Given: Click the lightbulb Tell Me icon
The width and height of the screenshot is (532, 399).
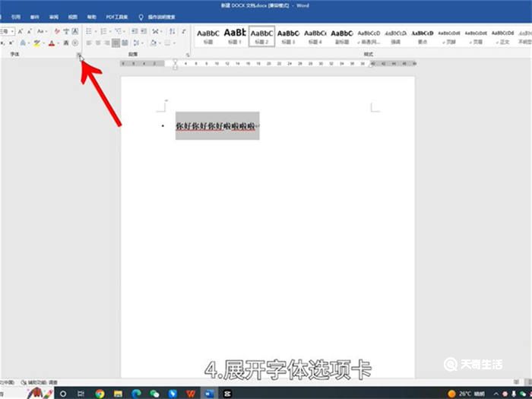Looking at the screenshot, I should pos(141,17).
